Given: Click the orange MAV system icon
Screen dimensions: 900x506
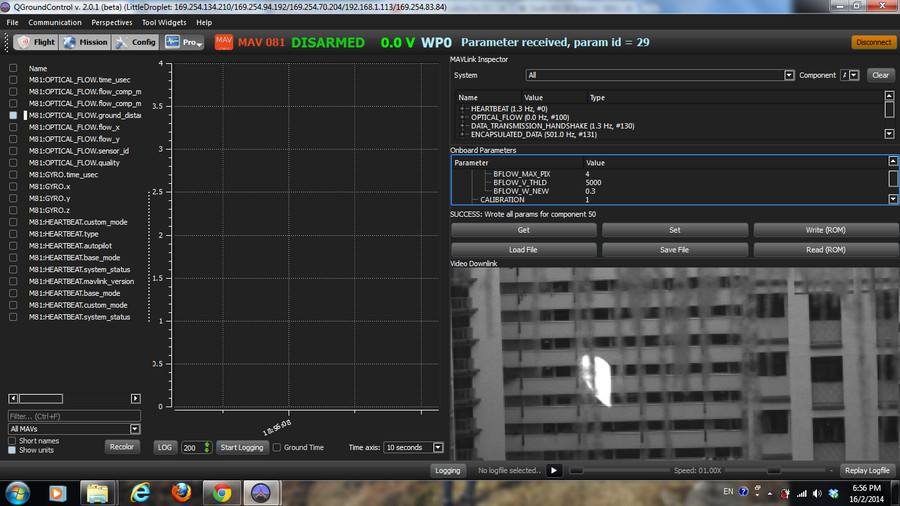Looking at the screenshot, I should point(222,42).
